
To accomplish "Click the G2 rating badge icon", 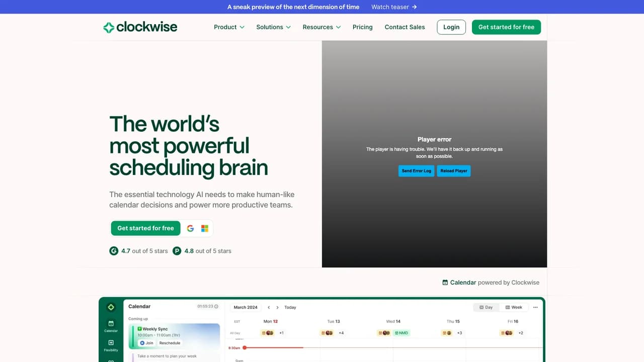I will [x=114, y=251].
